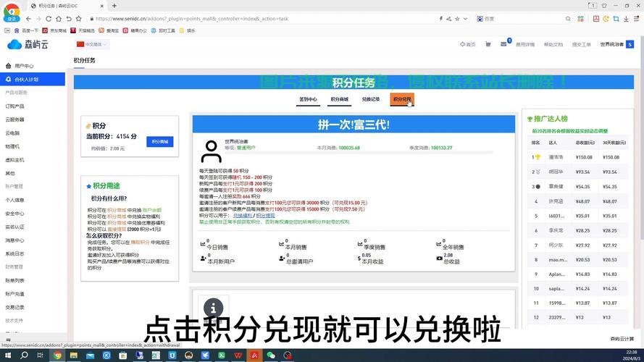Switch to the 兑换记录 tab

tap(370, 99)
